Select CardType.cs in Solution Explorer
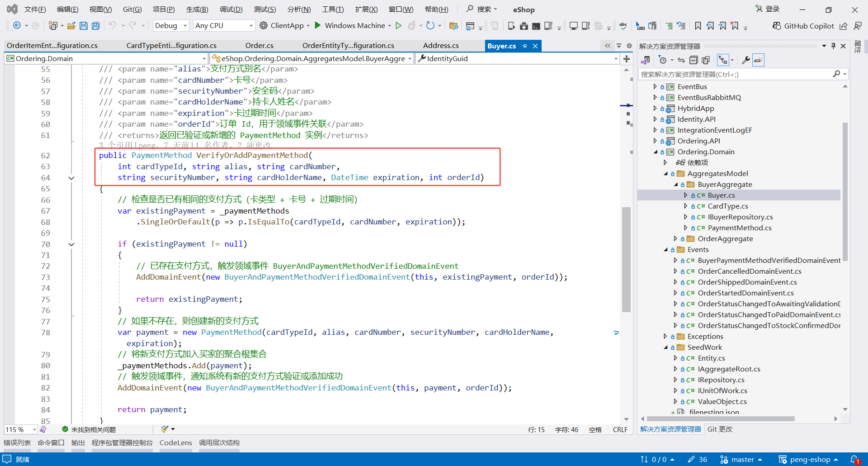The width and height of the screenshot is (868, 466). point(728,206)
